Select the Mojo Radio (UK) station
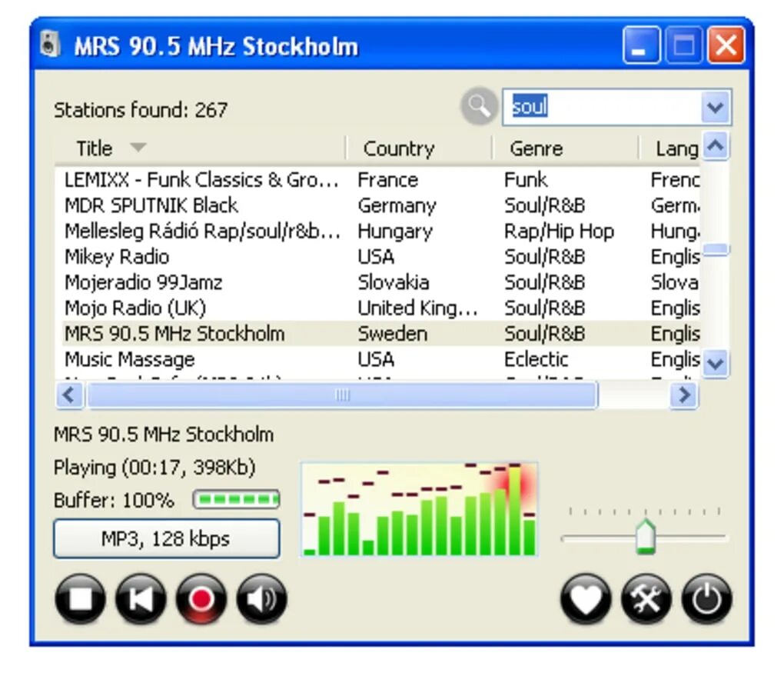 pos(192,308)
